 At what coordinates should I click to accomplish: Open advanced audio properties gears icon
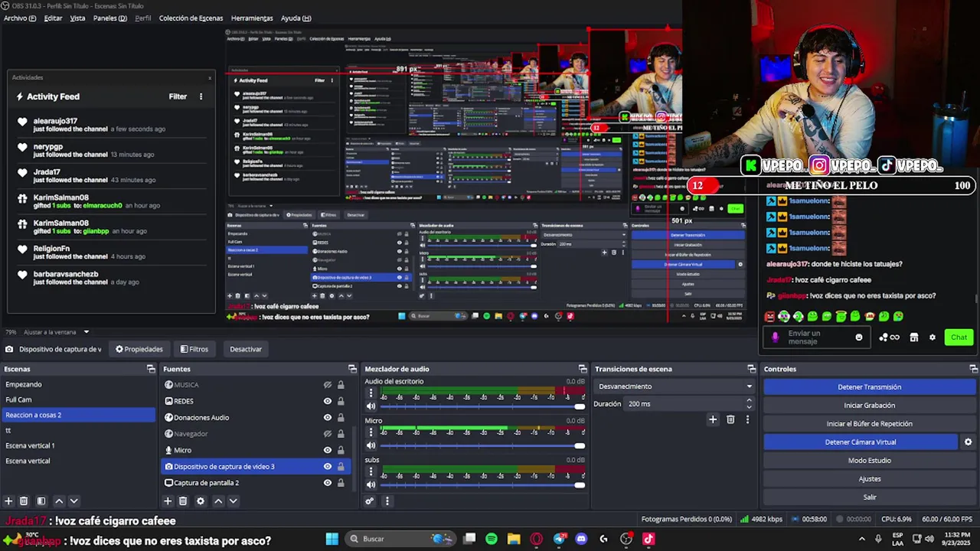370,501
